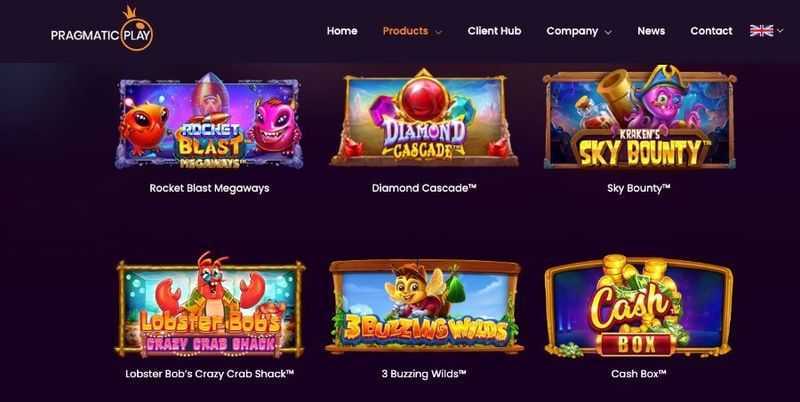
Task: Open the News page
Action: [x=651, y=31]
